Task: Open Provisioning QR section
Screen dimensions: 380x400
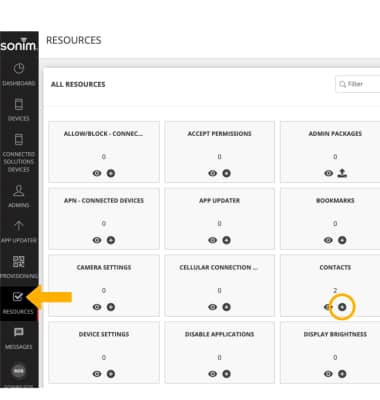Action: [19, 267]
